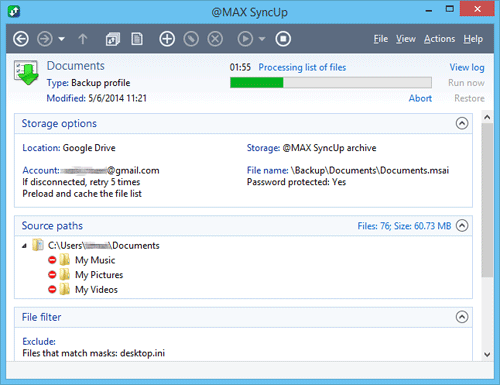
Task: Click the Back arrow toolbar icon
Action: (21, 39)
